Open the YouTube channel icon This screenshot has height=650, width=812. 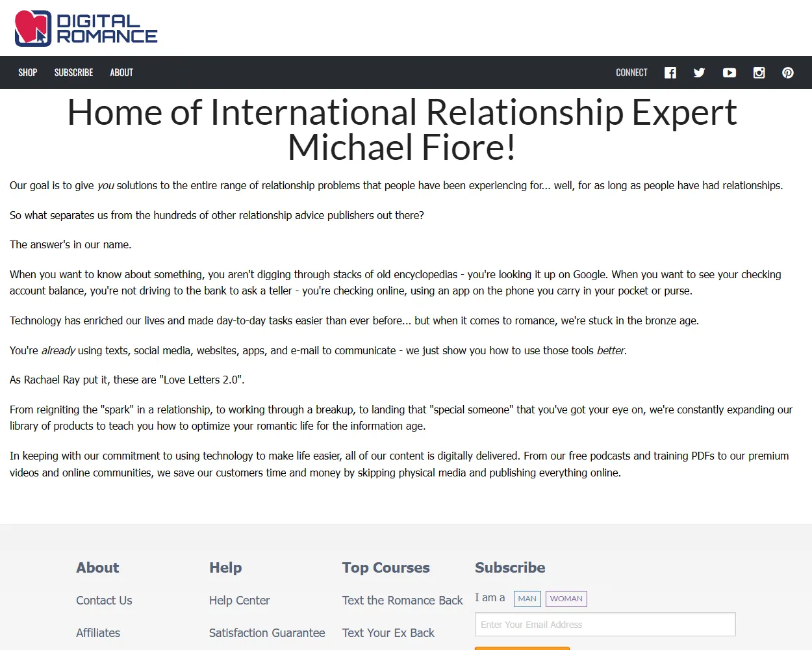pos(730,73)
